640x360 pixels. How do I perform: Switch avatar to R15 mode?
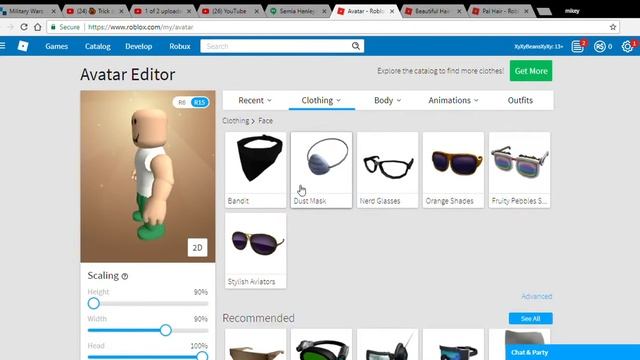tap(199, 102)
